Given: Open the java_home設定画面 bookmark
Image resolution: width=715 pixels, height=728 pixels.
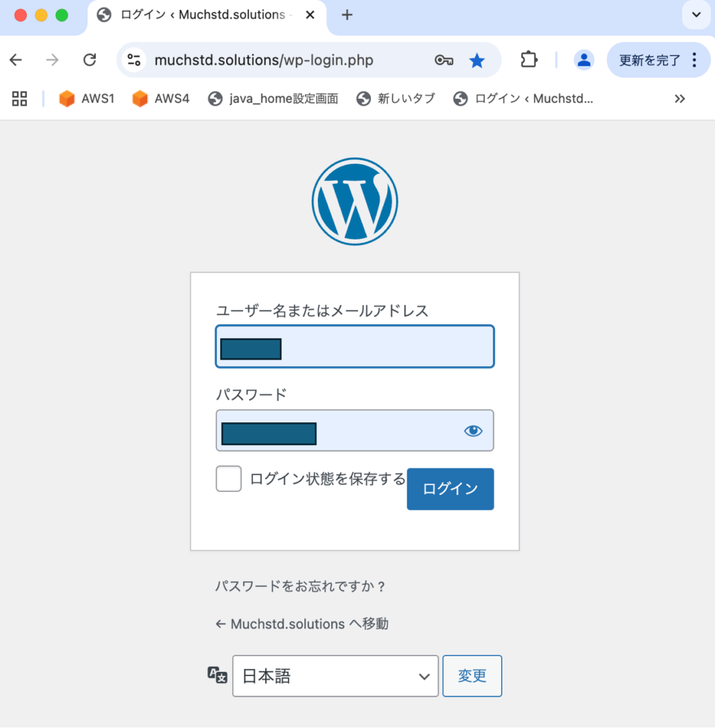Looking at the screenshot, I should coord(273,99).
